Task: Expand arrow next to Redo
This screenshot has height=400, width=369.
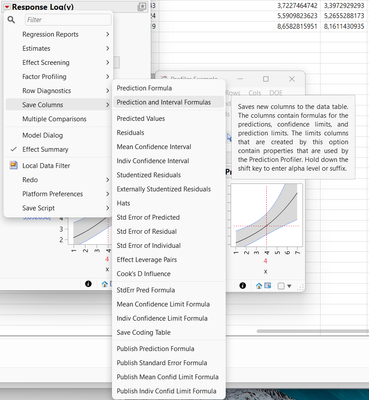Action: [107, 180]
